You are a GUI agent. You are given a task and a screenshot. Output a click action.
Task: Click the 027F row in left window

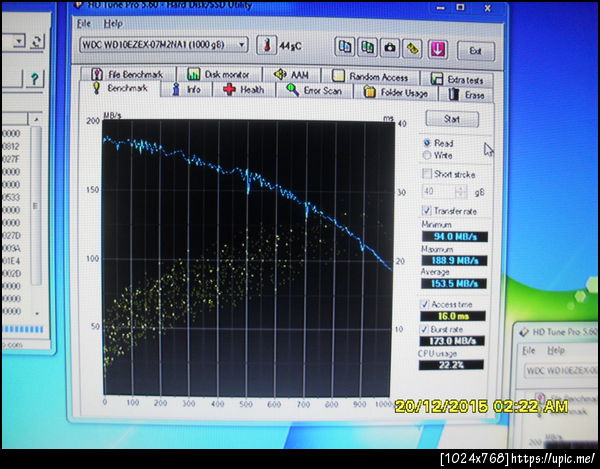(11, 159)
